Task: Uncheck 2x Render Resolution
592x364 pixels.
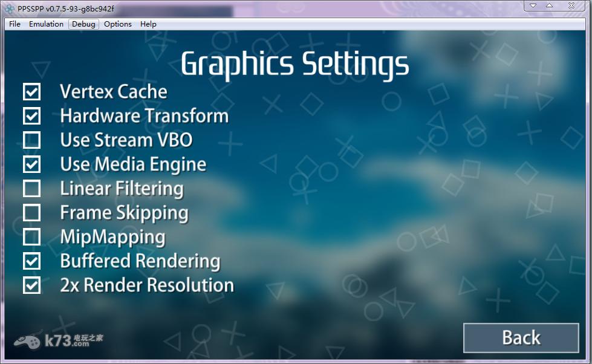Action: coord(31,285)
